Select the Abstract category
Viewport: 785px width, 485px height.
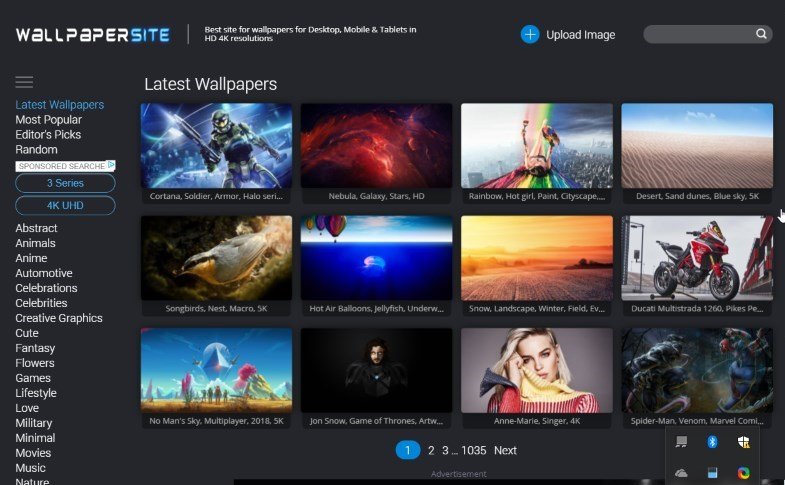[36, 228]
